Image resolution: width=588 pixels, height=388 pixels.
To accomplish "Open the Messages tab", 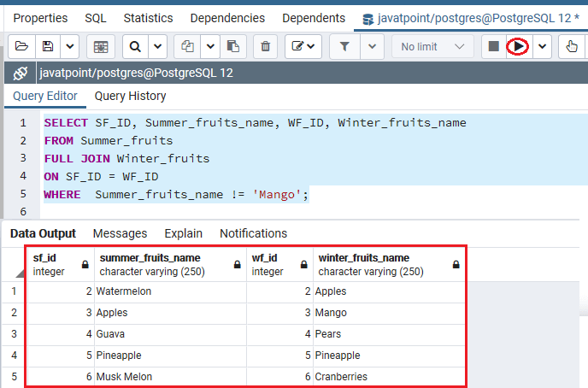I will pyautogui.click(x=120, y=233).
